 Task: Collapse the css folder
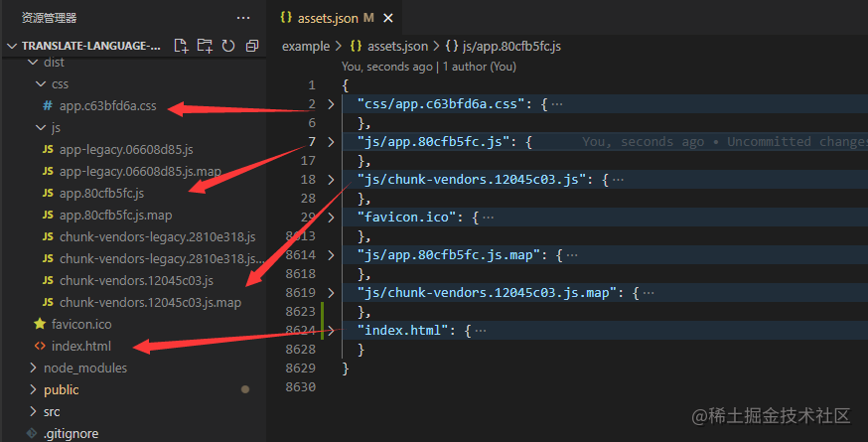[x=41, y=84]
